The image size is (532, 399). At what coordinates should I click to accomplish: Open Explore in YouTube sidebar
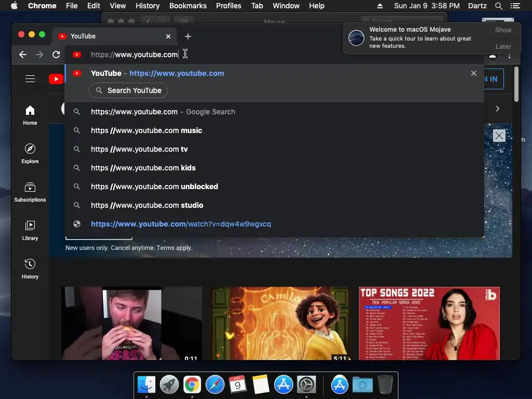pyautogui.click(x=30, y=154)
